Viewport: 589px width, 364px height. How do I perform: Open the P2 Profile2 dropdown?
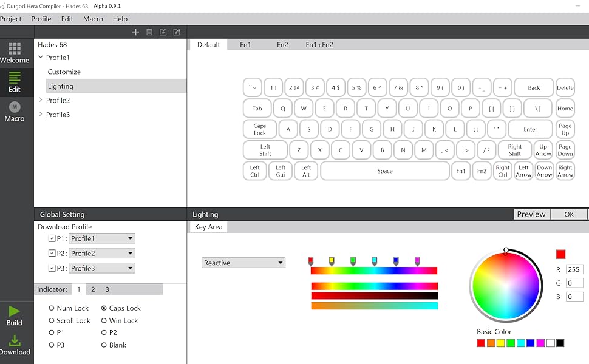[101, 254]
